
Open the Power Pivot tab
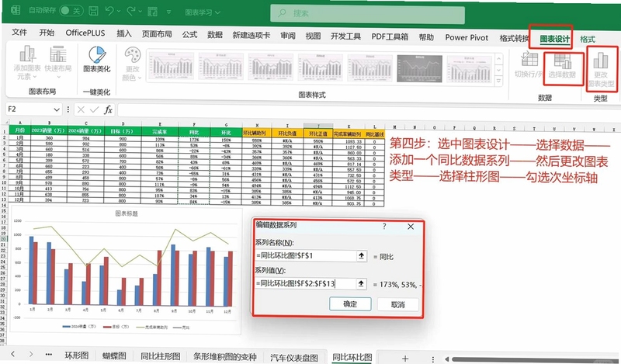[467, 37]
